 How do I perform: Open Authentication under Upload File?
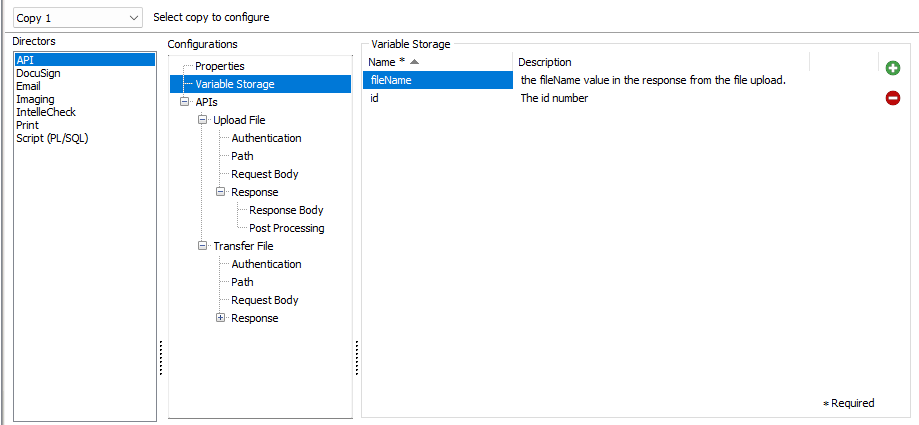click(266, 138)
